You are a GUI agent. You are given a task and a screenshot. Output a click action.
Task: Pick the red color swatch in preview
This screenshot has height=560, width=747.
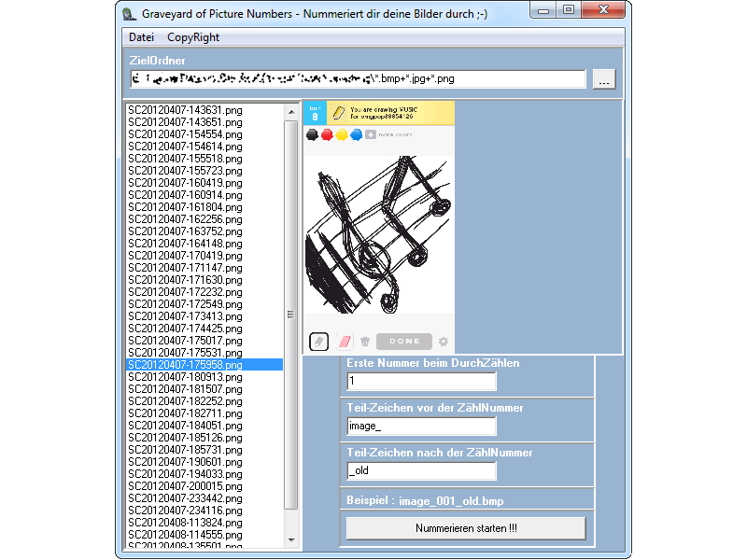click(327, 134)
